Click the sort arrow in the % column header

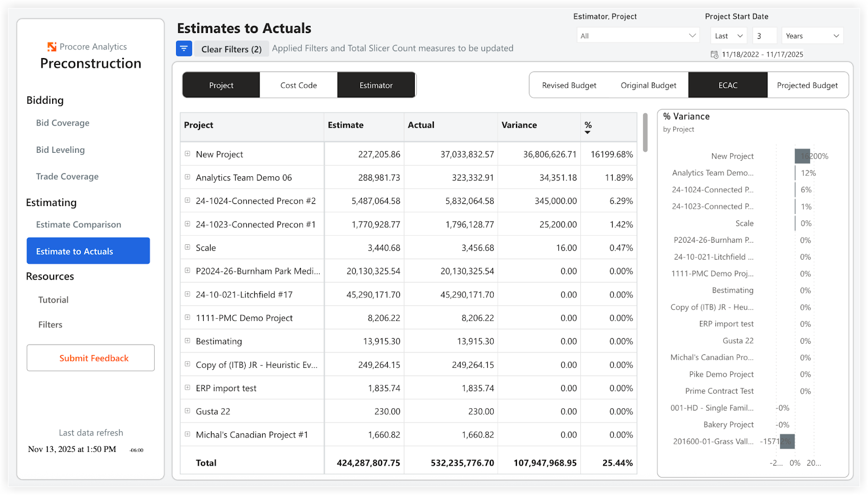click(588, 132)
